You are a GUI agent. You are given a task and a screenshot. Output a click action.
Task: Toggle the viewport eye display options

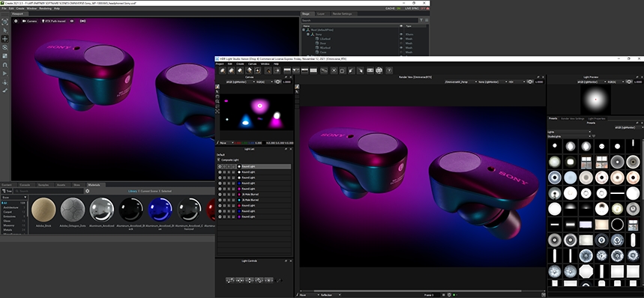pyautogui.click(x=72, y=20)
